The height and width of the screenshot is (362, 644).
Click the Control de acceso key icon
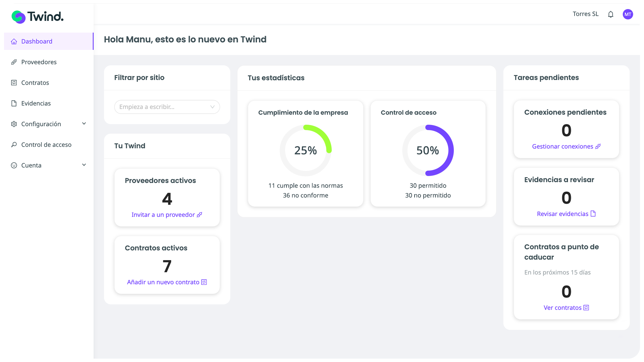[14, 145]
